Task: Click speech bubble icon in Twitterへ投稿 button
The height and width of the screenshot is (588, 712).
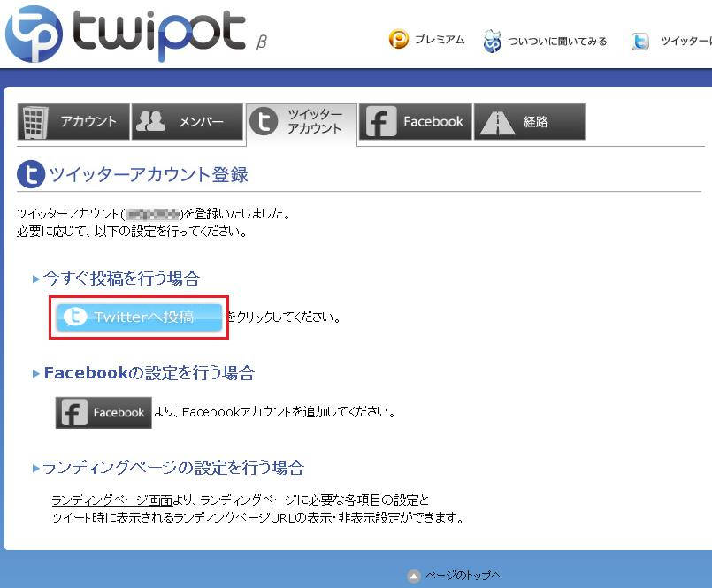Action: click(75, 317)
